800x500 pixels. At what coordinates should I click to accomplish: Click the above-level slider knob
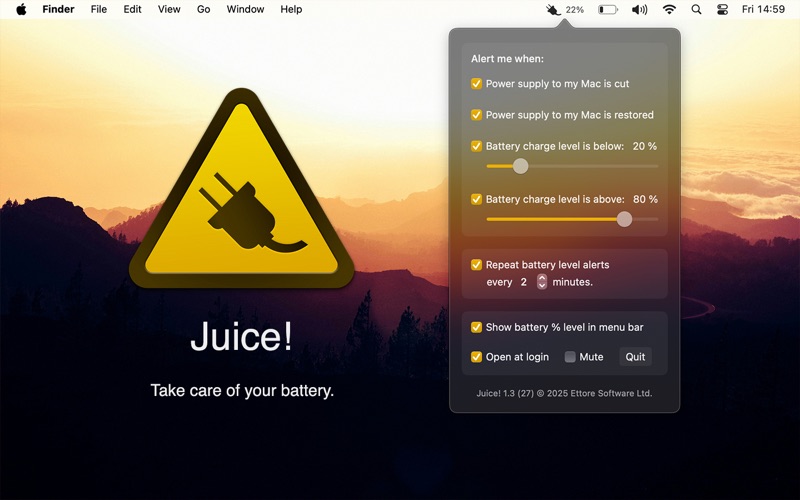pos(624,219)
